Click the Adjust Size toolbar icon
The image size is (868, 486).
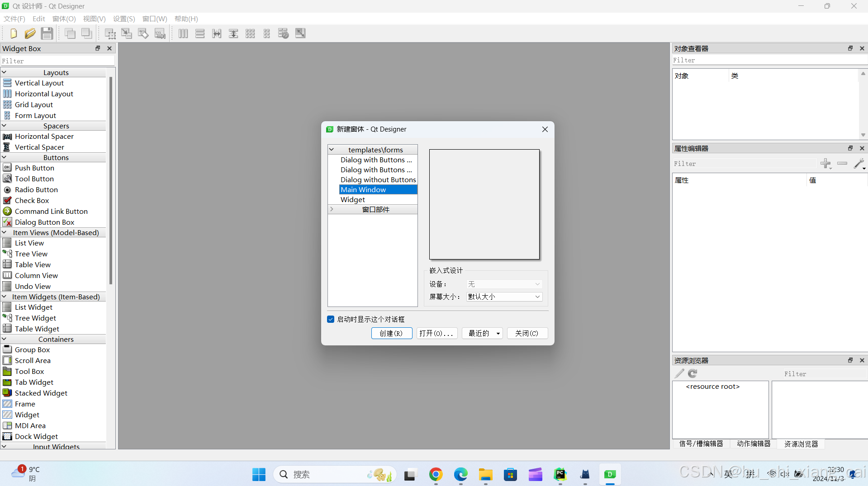pyautogui.click(x=300, y=33)
